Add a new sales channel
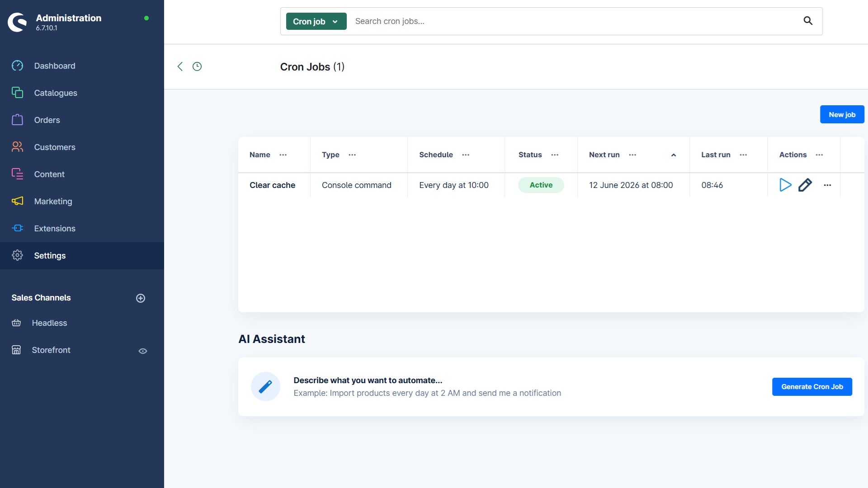Viewport: 868px width, 488px height. click(x=141, y=298)
